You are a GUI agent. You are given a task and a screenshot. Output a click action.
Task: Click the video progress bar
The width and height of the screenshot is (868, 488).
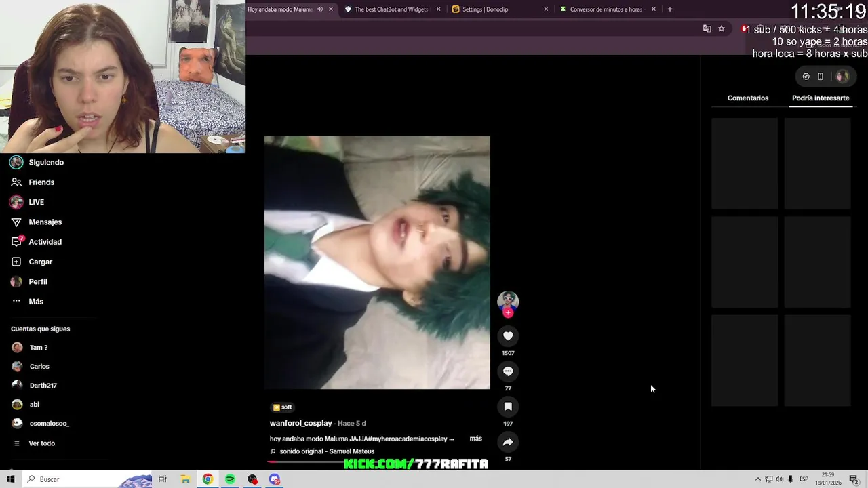coord(377,462)
